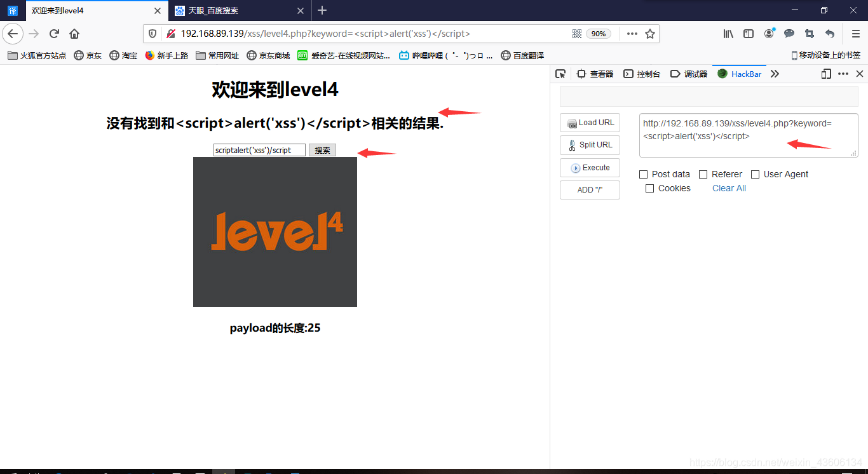Open the 京东商城 bookmark
The height and width of the screenshot is (474, 868).
coord(268,55)
